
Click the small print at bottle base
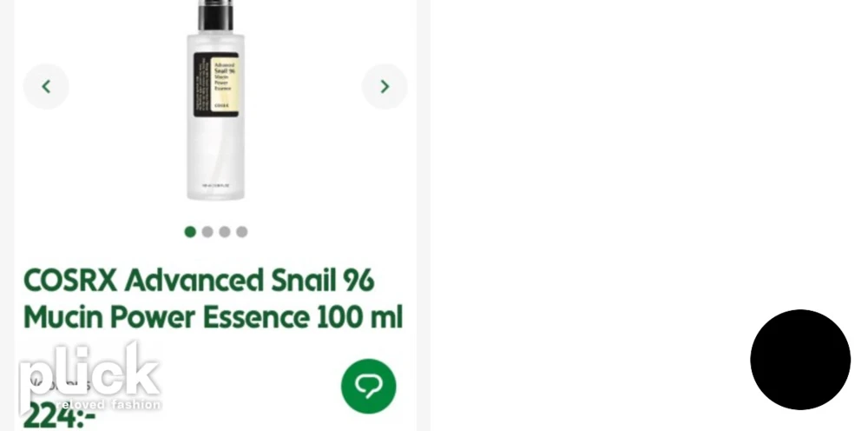[216, 186]
